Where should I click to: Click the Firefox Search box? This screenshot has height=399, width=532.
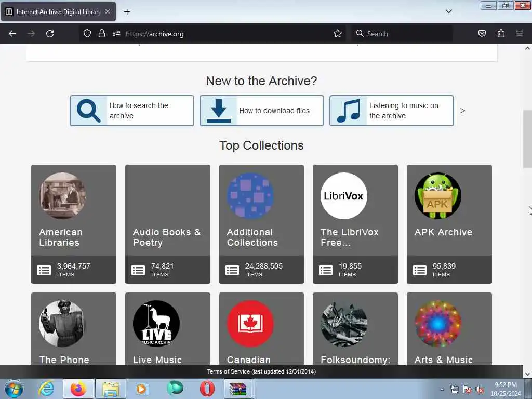point(402,34)
